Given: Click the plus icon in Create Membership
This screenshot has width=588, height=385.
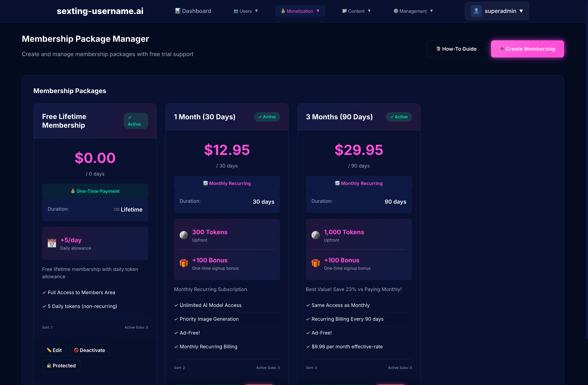Looking at the screenshot, I should click(502, 49).
